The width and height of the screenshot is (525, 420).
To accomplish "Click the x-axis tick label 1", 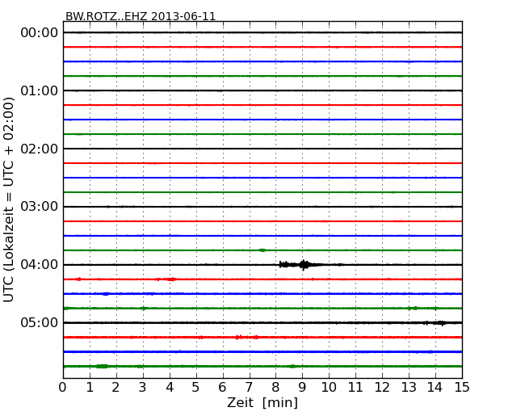I will pos(90,388).
